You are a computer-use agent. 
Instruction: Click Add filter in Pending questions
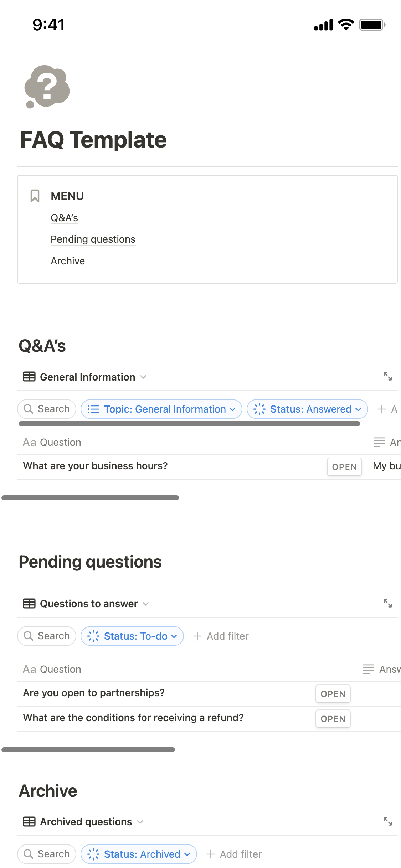(221, 636)
